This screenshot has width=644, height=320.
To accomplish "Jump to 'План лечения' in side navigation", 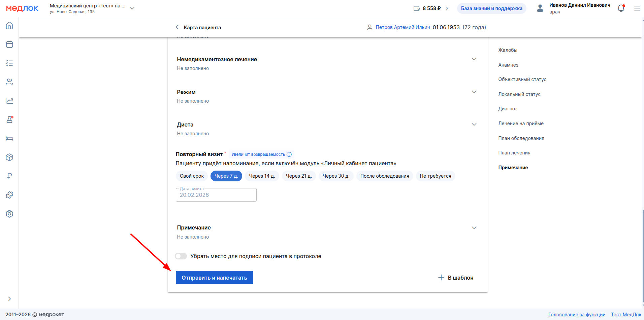I will coord(514,153).
